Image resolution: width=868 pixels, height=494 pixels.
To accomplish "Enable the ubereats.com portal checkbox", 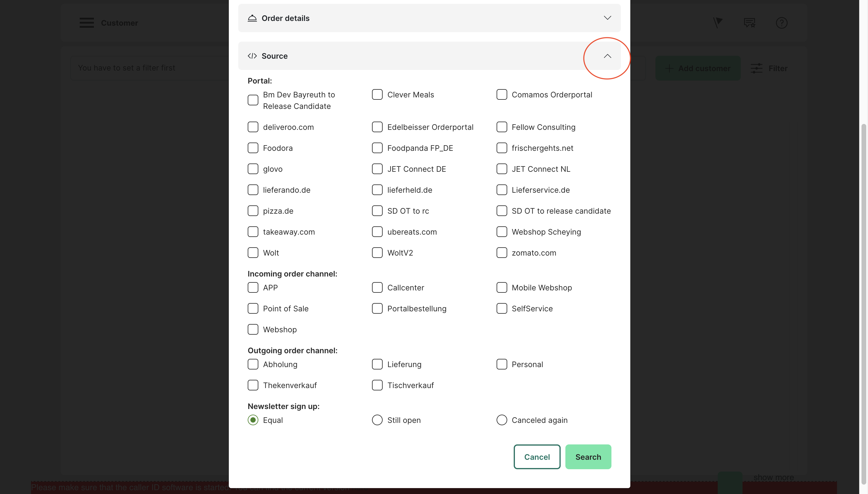I will 377,232.
